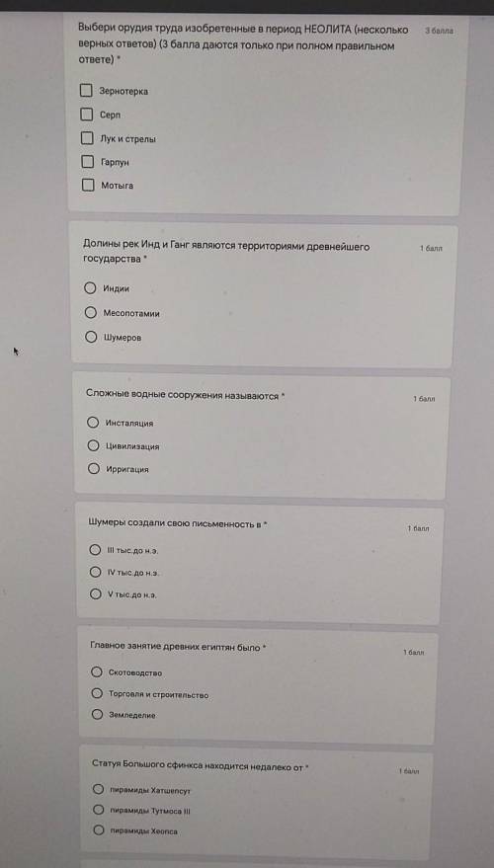Tick the Серп option
Viewport: 494px width, 868px height.
(86, 115)
